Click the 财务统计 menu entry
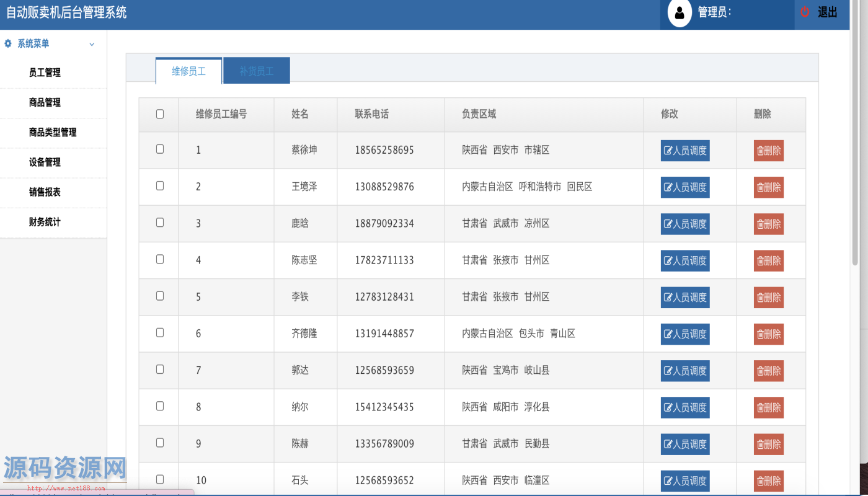The height and width of the screenshot is (496, 868). [45, 222]
